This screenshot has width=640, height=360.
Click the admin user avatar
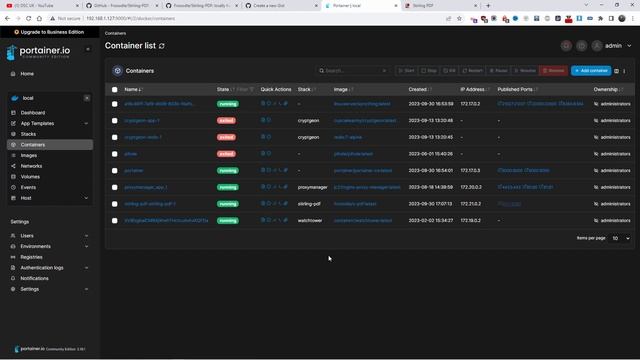click(597, 46)
